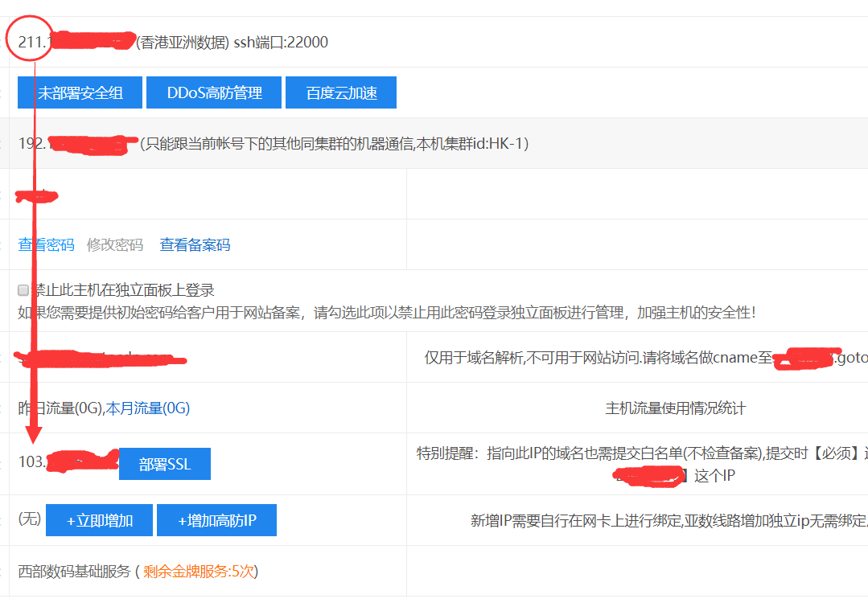Screen dimensions: 868x611
Task: Click the 昨日流量(0G) text
Action: [x=60, y=408]
